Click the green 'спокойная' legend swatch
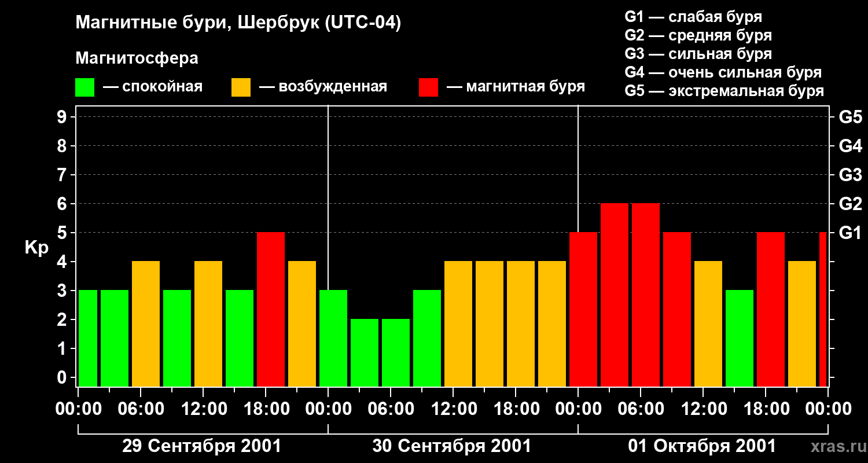 coord(85,87)
